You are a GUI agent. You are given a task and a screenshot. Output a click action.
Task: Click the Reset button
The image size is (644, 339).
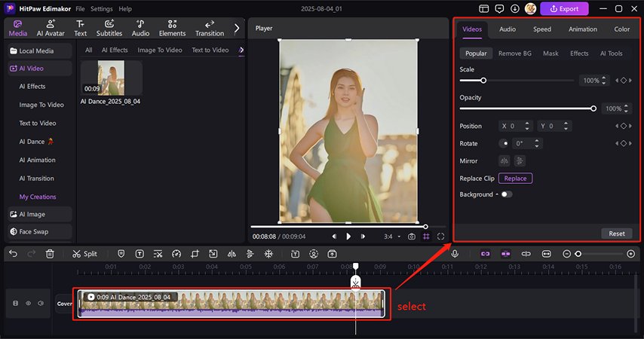coord(617,233)
